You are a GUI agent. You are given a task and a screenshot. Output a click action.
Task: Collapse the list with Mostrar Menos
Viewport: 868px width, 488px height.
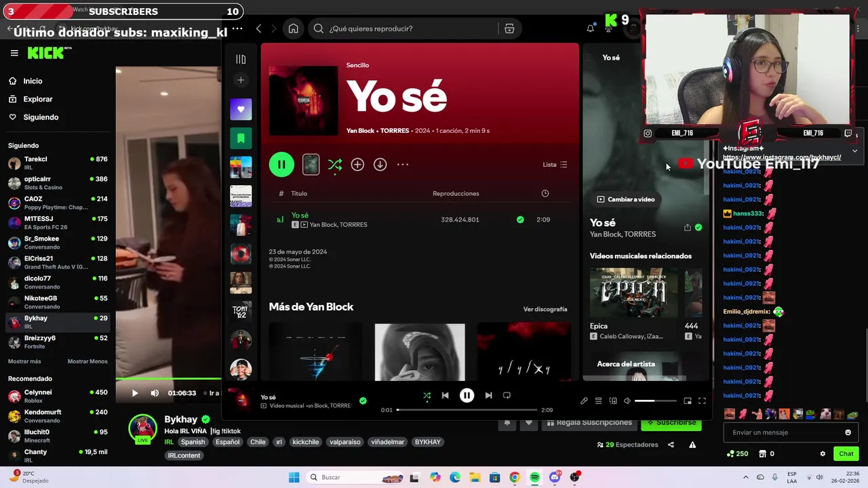click(87, 361)
